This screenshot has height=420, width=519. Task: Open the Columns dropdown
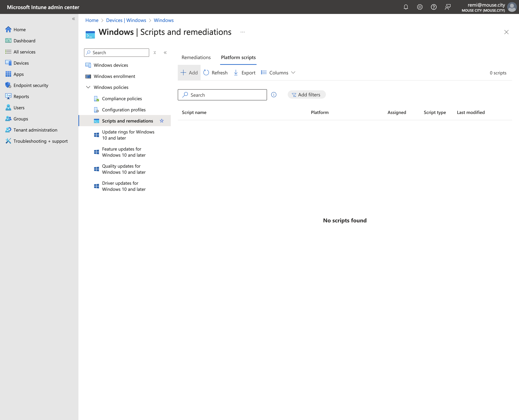pos(278,72)
